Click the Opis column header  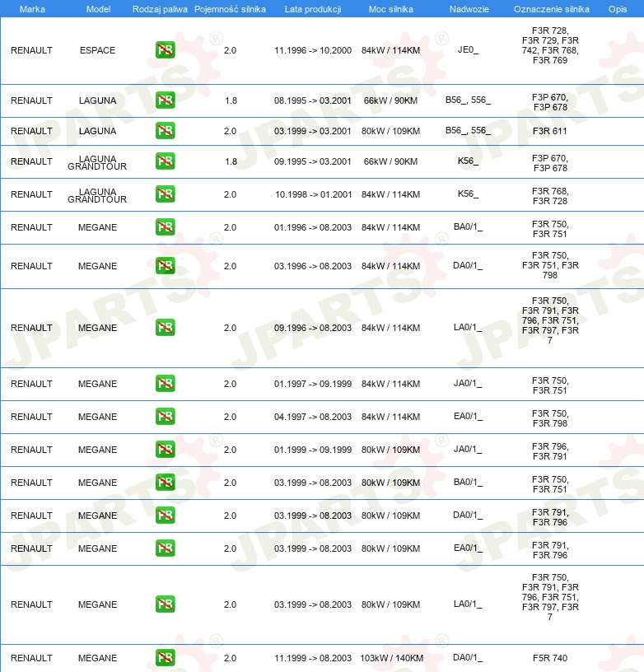pyautogui.click(x=618, y=9)
